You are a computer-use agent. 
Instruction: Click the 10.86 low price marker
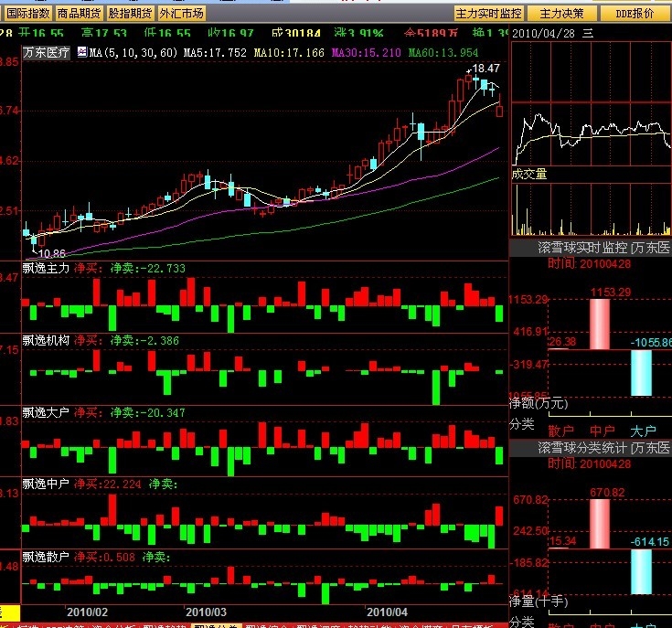(x=51, y=253)
